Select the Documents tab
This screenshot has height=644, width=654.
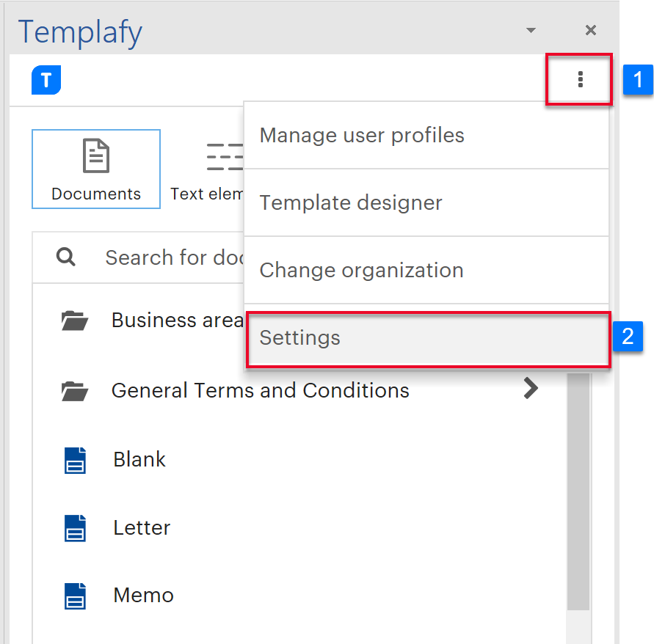click(x=96, y=169)
